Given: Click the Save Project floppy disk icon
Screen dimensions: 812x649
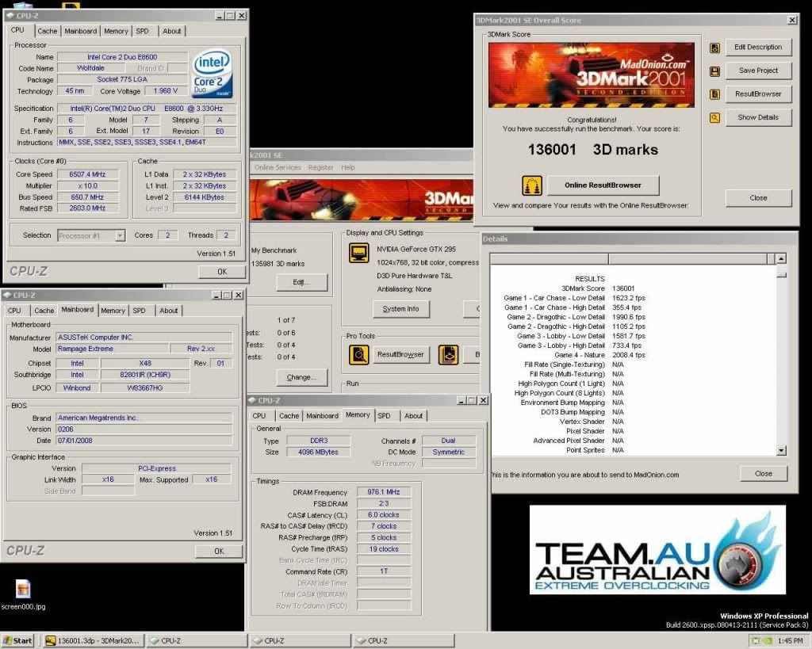Looking at the screenshot, I should (x=714, y=71).
